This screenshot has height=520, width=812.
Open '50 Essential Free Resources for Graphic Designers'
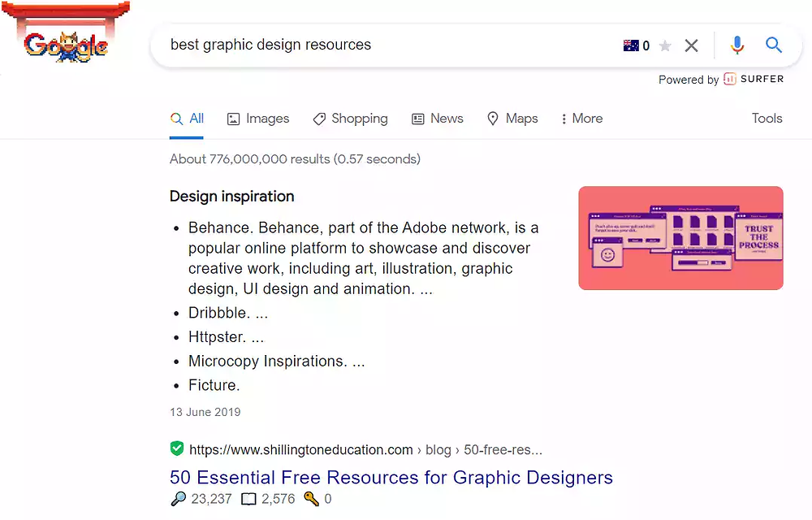tap(391, 478)
